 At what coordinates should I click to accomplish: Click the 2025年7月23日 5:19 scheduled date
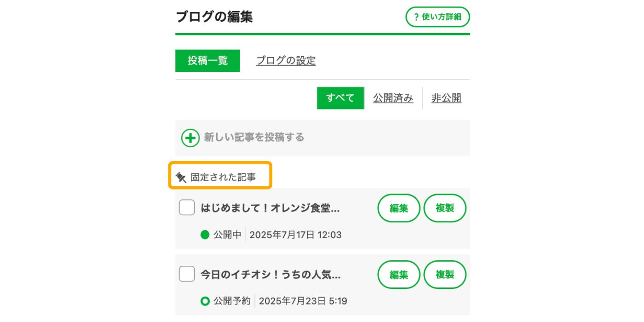pyautogui.click(x=303, y=301)
